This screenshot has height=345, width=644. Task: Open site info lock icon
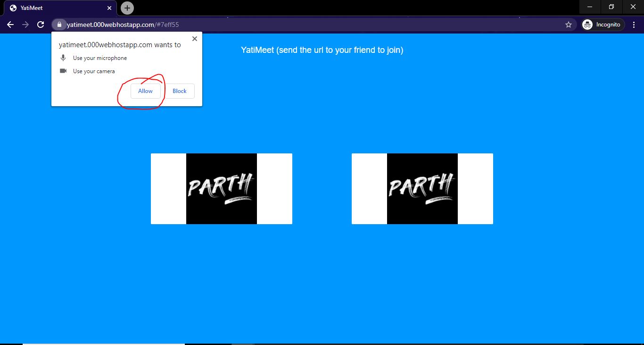point(59,25)
